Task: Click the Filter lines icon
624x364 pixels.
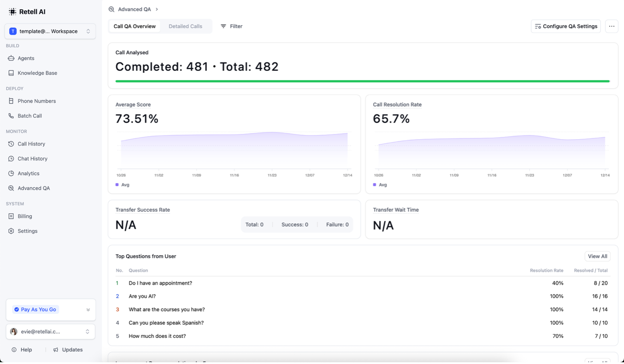Action: coord(223,26)
